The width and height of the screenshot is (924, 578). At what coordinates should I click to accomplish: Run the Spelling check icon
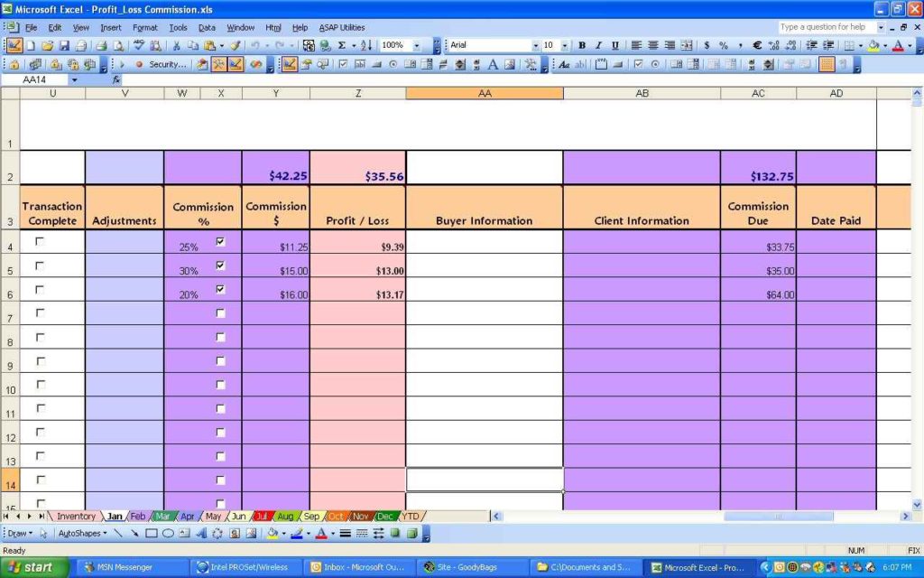coord(138,45)
